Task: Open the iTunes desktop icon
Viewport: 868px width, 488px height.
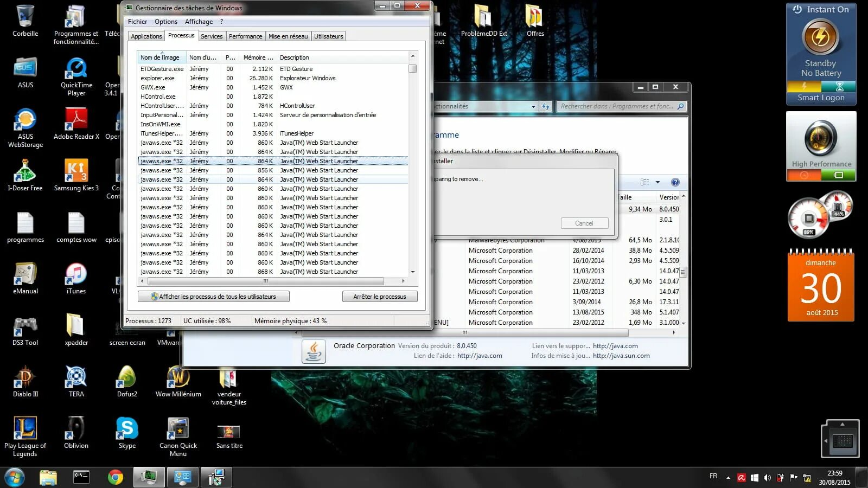Action: 76,278
